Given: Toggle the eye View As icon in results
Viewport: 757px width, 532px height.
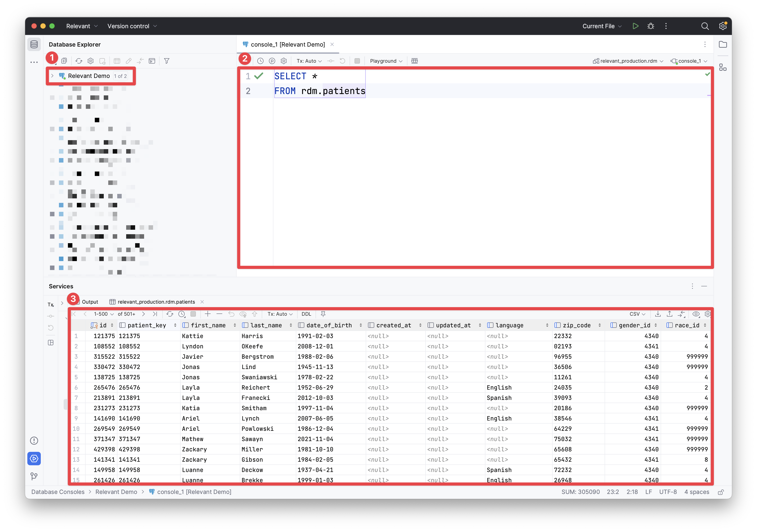Looking at the screenshot, I should click(696, 314).
